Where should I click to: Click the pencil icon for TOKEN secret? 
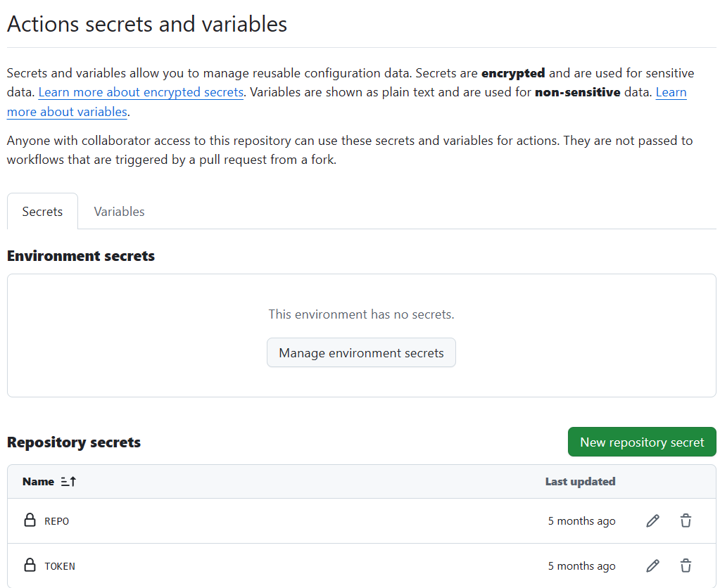tap(652, 566)
